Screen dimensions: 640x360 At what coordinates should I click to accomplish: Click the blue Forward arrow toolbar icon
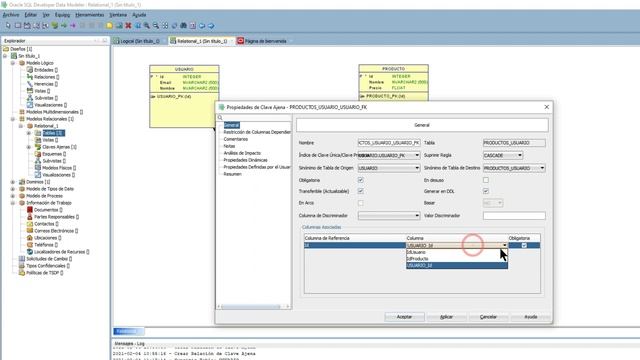tap(211, 25)
